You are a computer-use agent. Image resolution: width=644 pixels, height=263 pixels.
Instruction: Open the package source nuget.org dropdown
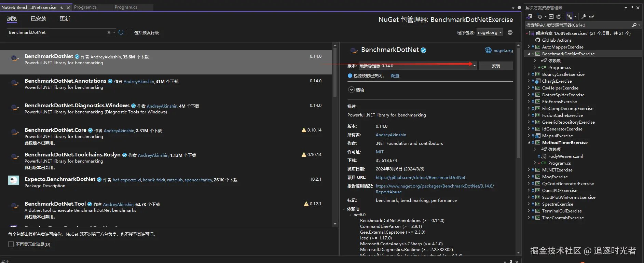tap(490, 32)
